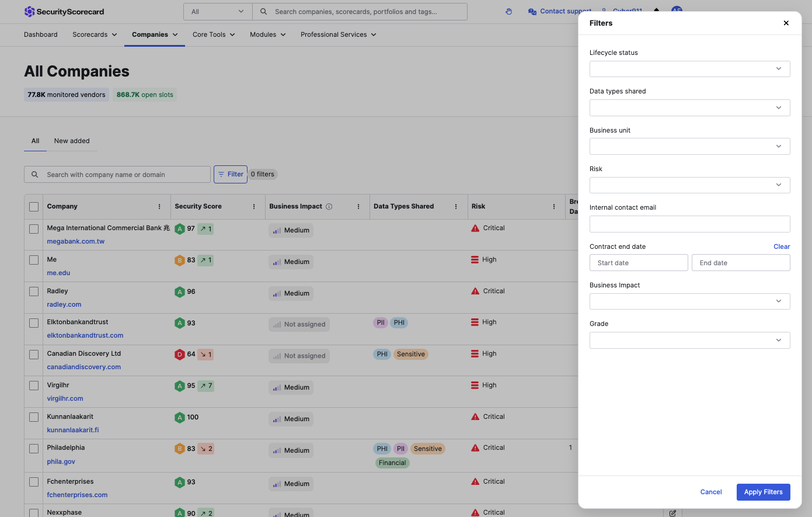812x517 pixels.
Task: Click the End date field
Action: tap(741, 263)
